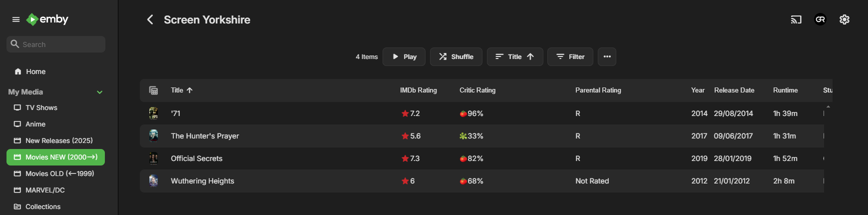Click Official Secrets poster thumbnail

(154, 158)
